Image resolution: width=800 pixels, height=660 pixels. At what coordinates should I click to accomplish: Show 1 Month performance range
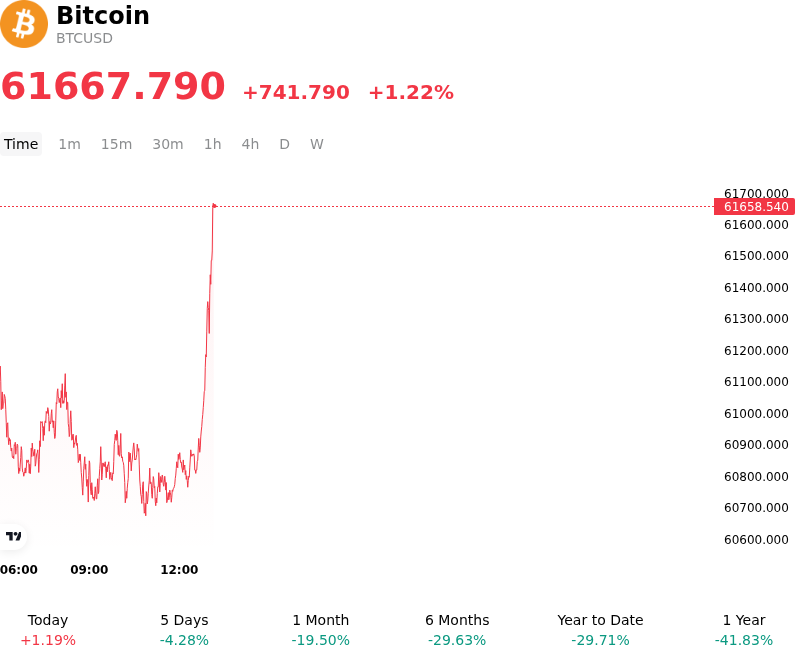coord(320,630)
